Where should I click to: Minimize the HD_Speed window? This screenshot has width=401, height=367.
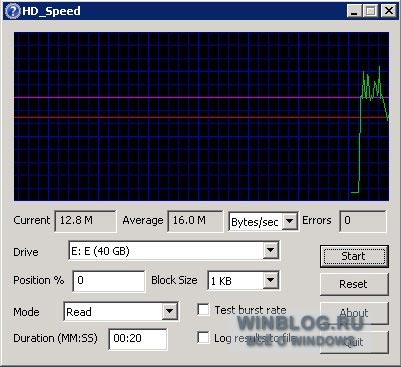click(x=354, y=11)
